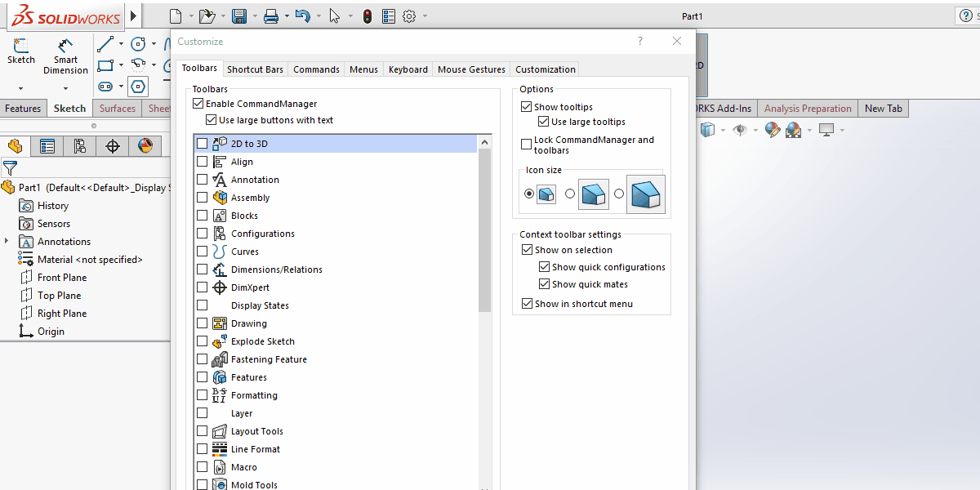980x490 pixels.
Task: Select the Smart Dimension tool
Action: pyautogui.click(x=65, y=56)
